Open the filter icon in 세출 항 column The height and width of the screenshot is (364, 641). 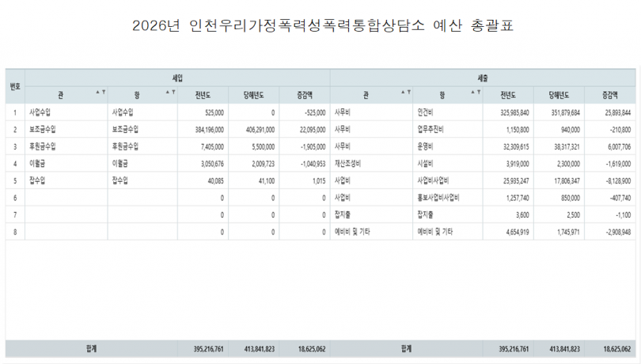point(478,93)
